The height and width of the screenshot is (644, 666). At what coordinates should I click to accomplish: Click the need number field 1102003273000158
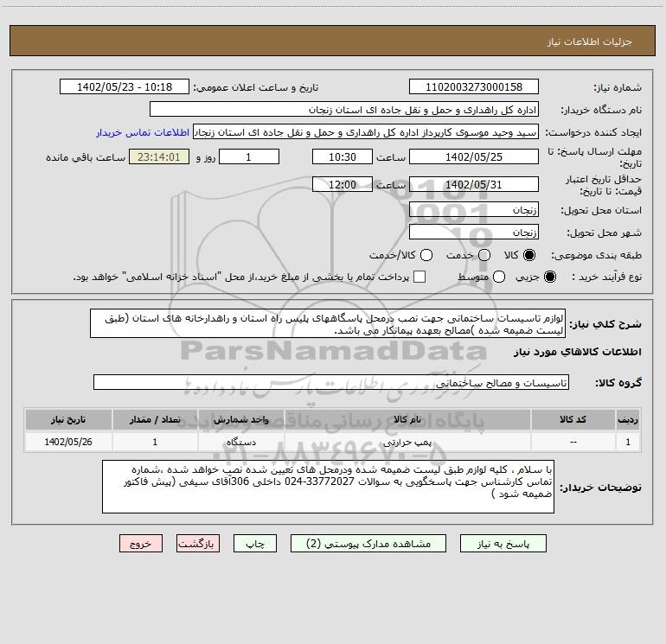pos(474,86)
